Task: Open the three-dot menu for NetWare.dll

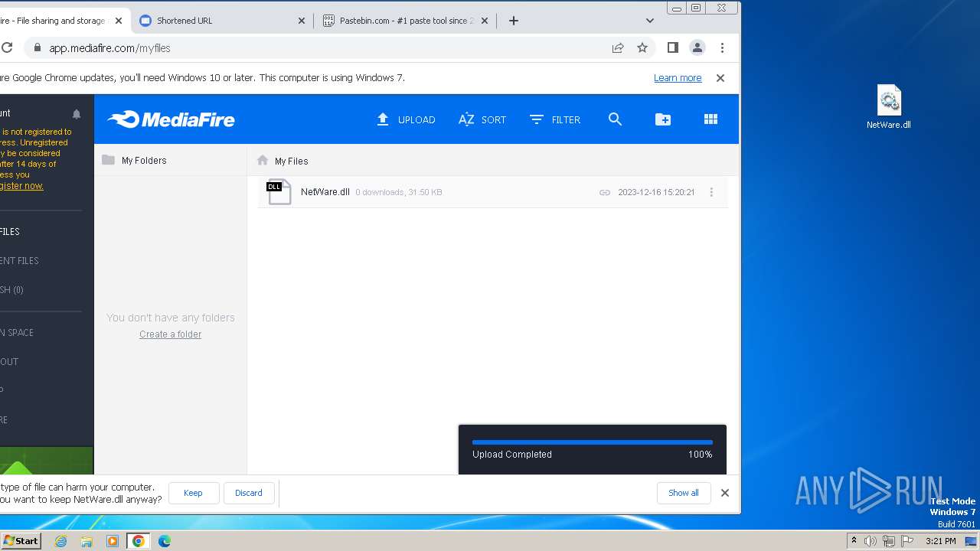Action: [x=711, y=193]
